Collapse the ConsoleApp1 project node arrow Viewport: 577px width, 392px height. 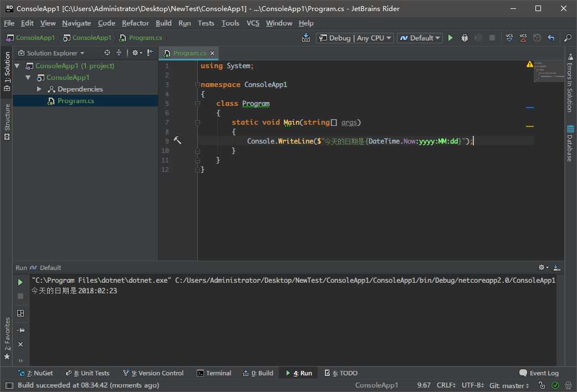pyautogui.click(x=28, y=78)
